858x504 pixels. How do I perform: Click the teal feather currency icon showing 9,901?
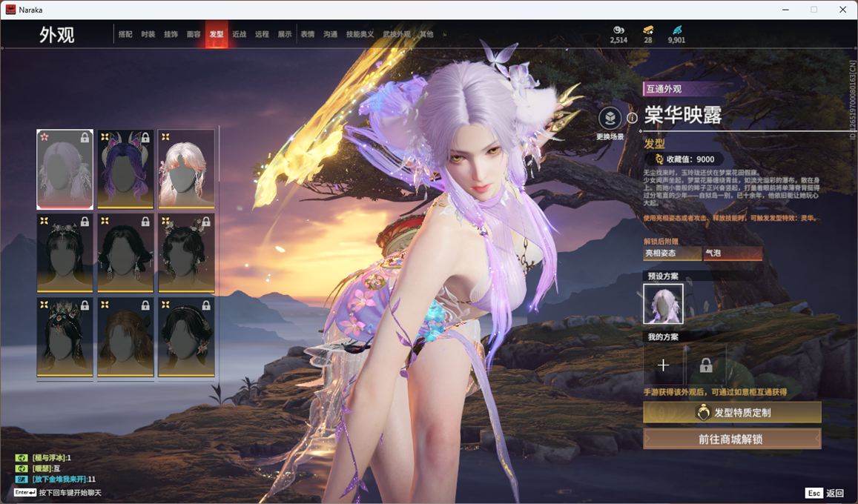pos(677,30)
